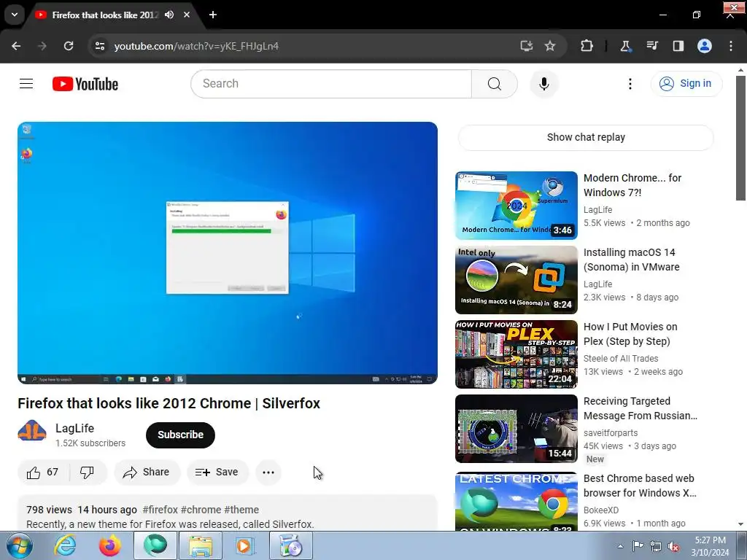Click the magnifier search button

click(x=495, y=84)
